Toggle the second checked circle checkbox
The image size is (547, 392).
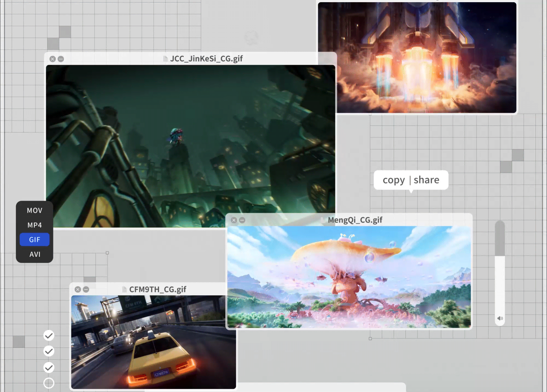[x=49, y=351]
